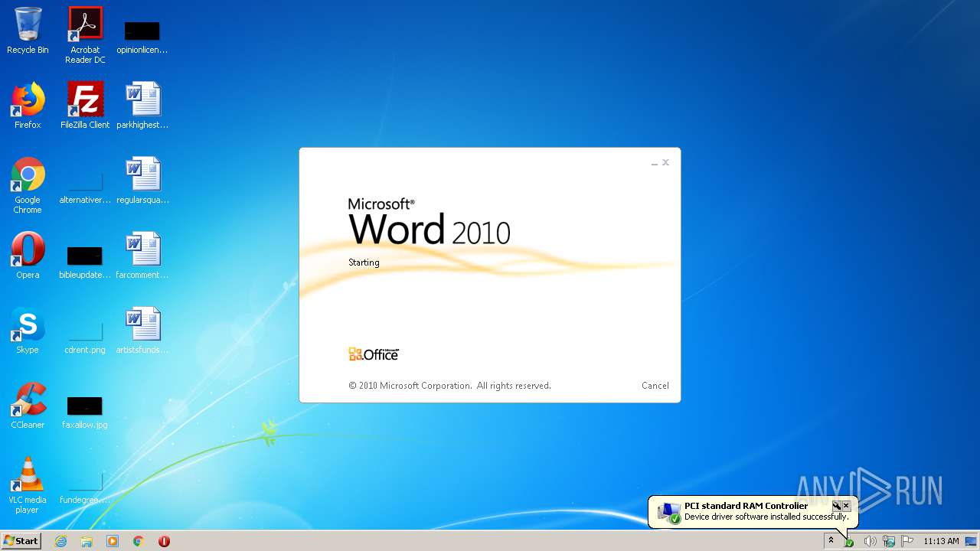Show hidden system tray icons
The image size is (980, 551).
click(831, 541)
